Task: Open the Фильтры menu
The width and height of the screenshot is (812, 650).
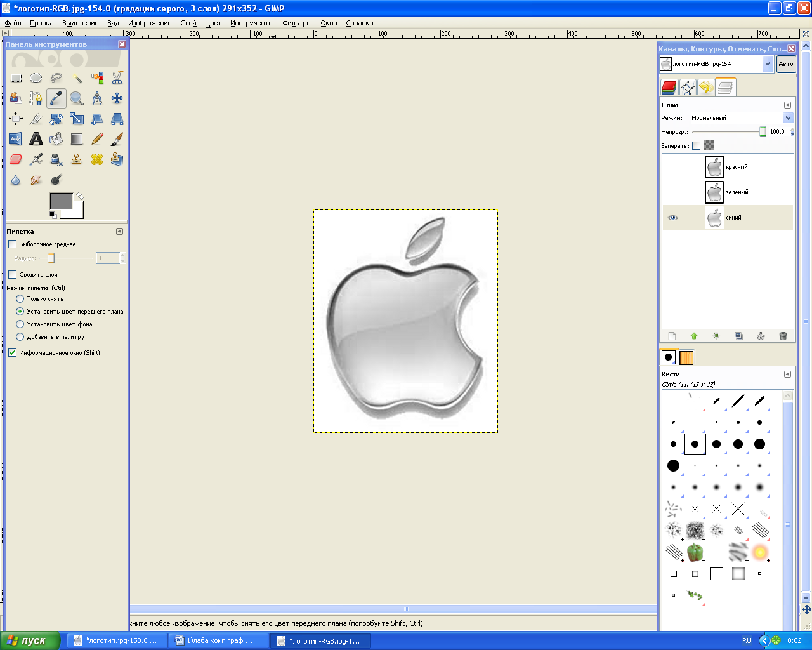Action: (x=298, y=23)
